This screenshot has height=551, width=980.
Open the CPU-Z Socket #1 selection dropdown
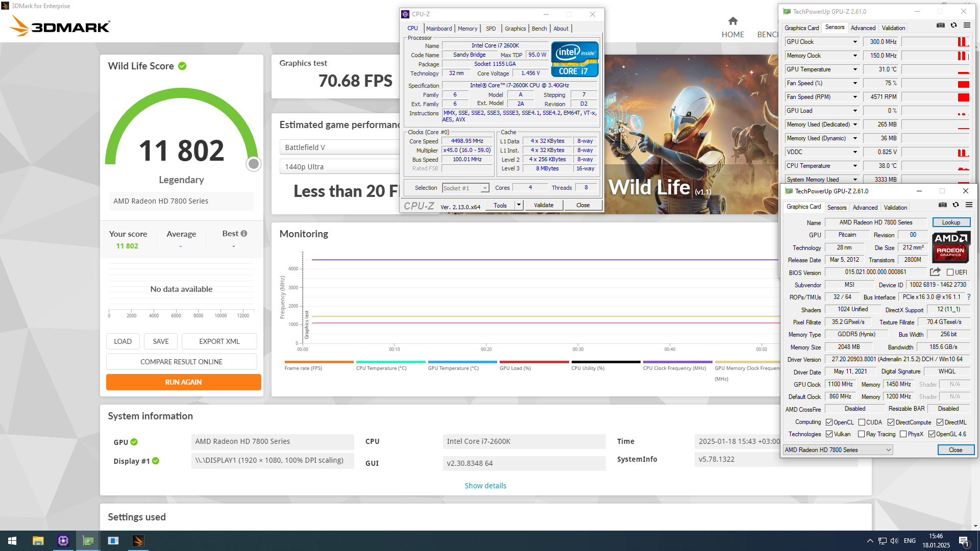[x=465, y=188]
